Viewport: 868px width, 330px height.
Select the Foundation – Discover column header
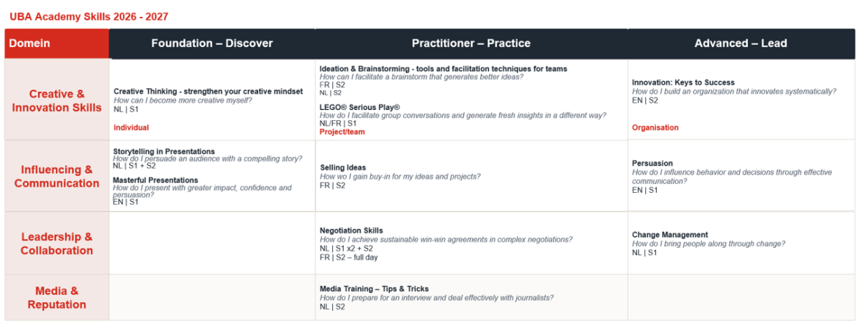click(x=212, y=43)
